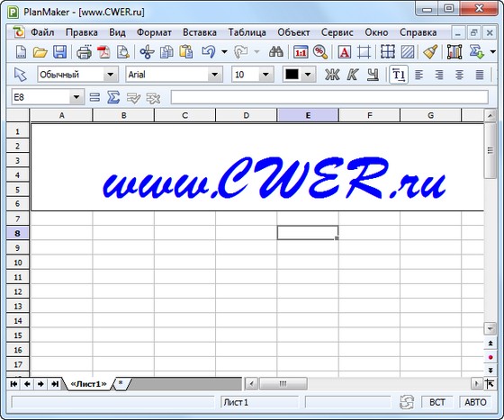Select column E header
Viewport: 504px width, 420px height.
pyautogui.click(x=308, y=115)
